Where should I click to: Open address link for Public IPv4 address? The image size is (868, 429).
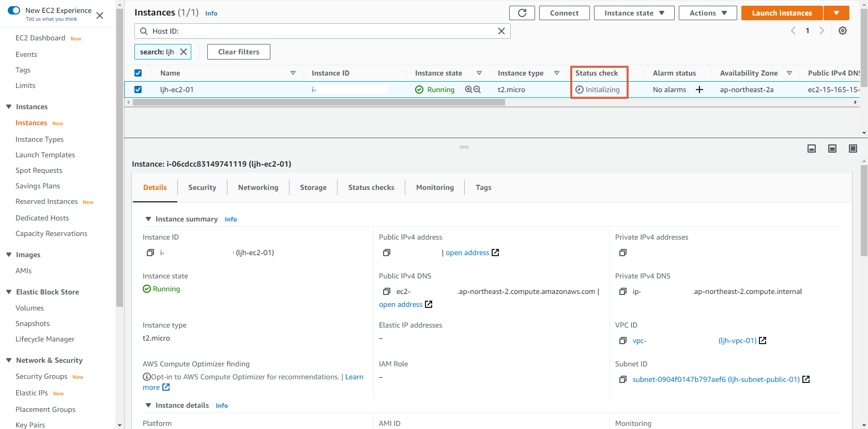coord(467,253)
